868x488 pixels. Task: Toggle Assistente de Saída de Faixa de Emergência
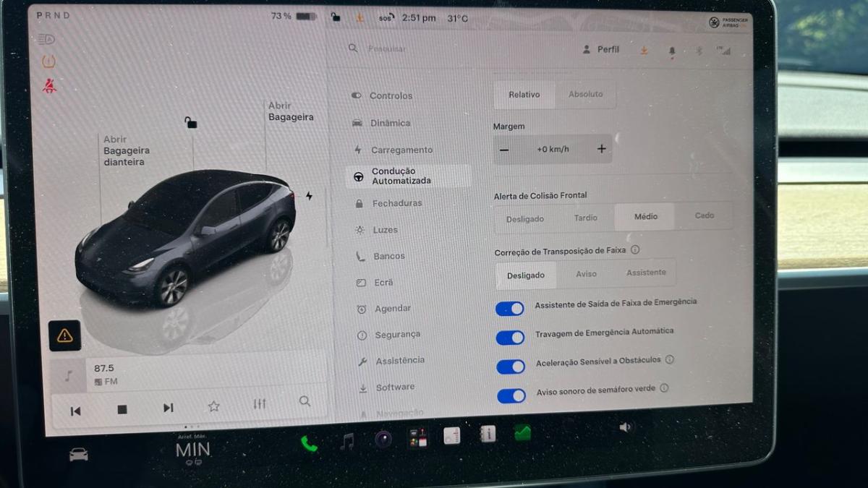[510, 309]
